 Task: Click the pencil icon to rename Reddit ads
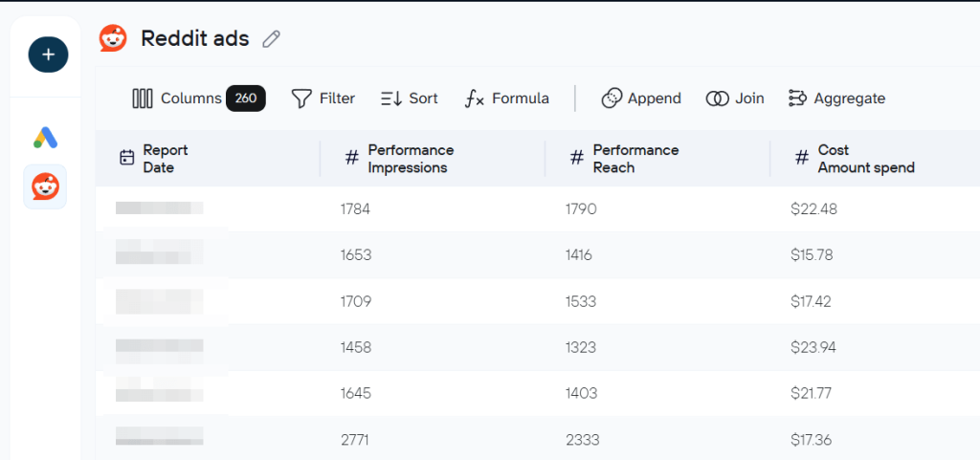point(271,39)
